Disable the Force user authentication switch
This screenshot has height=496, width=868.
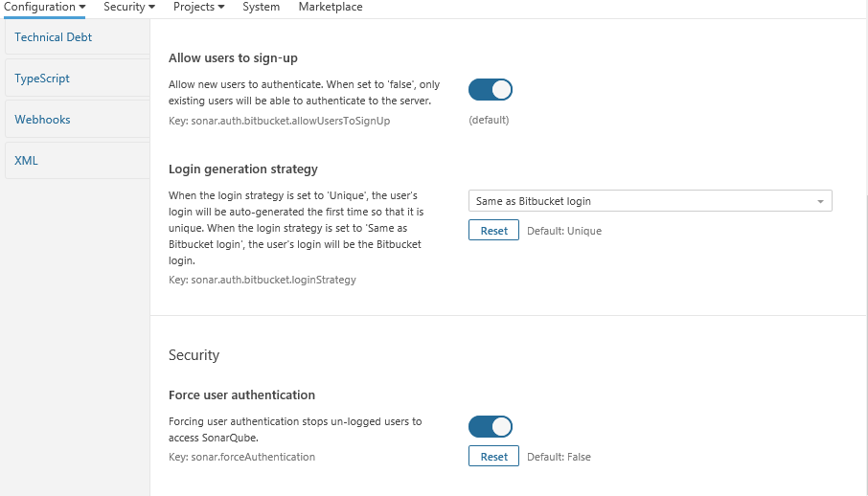pos(491,426)
